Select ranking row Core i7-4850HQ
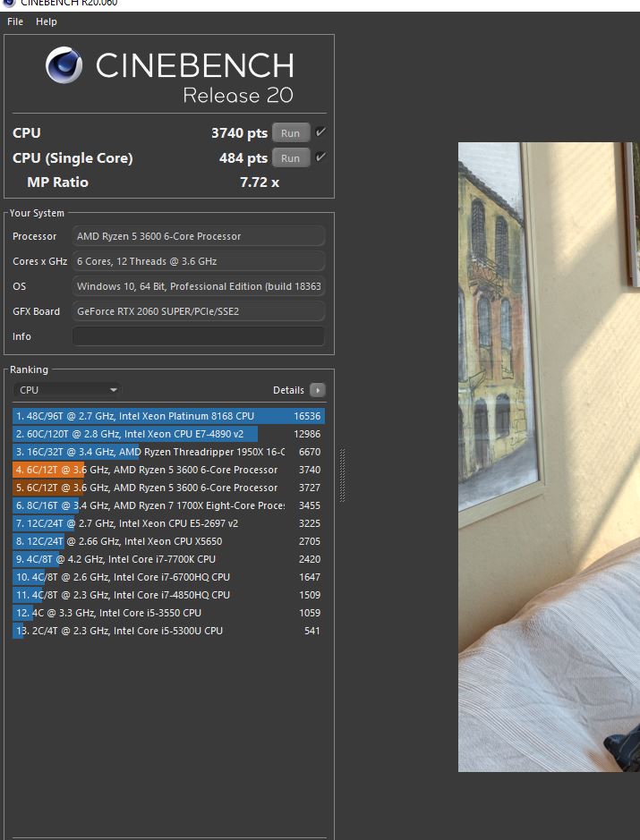Screen dimensions: 640x840 click(168, 595)
